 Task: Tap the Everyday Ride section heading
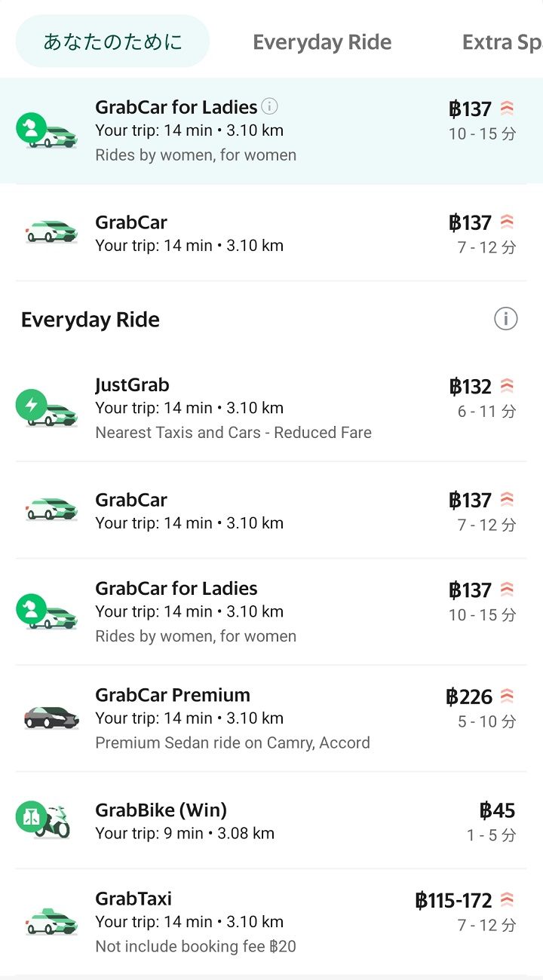point(90,320)
